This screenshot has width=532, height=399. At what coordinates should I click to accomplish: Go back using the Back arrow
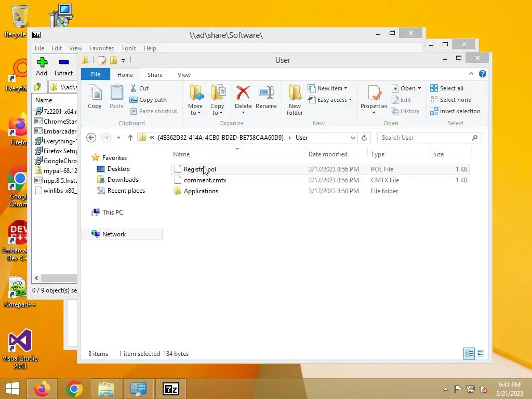tap(91, 138)
